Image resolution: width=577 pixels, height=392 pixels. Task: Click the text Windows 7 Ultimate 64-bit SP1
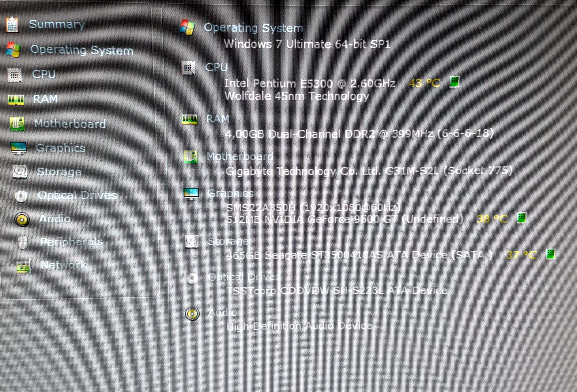[x=307, y=44]
